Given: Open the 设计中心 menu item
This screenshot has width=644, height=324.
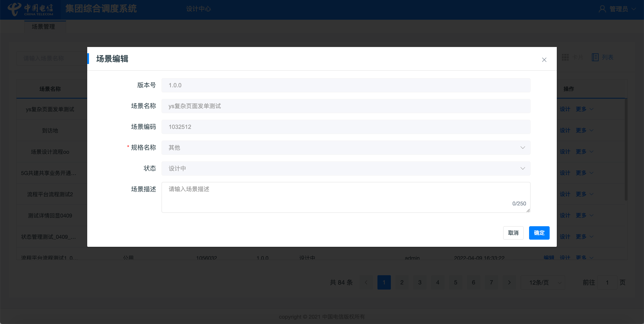Looking at the screenshot, I should click(x=199, y=9).
